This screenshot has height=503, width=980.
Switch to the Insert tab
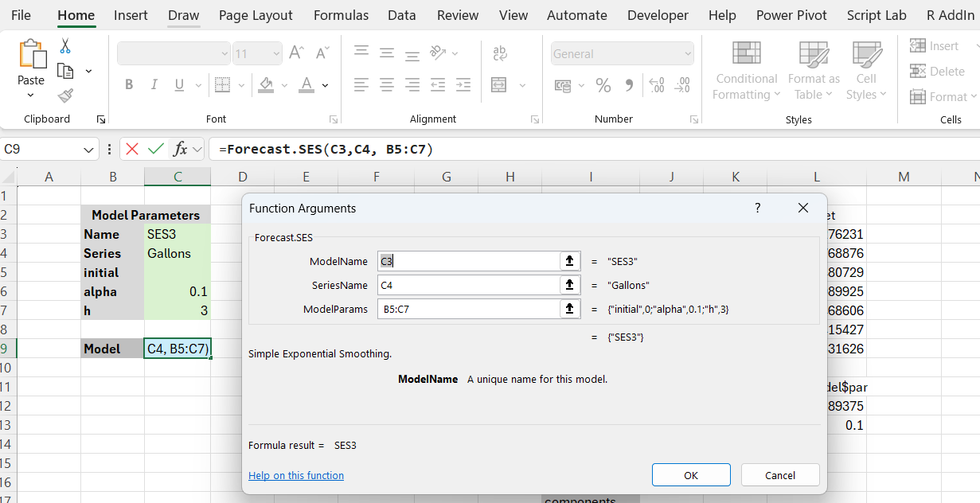click(131, 15)
